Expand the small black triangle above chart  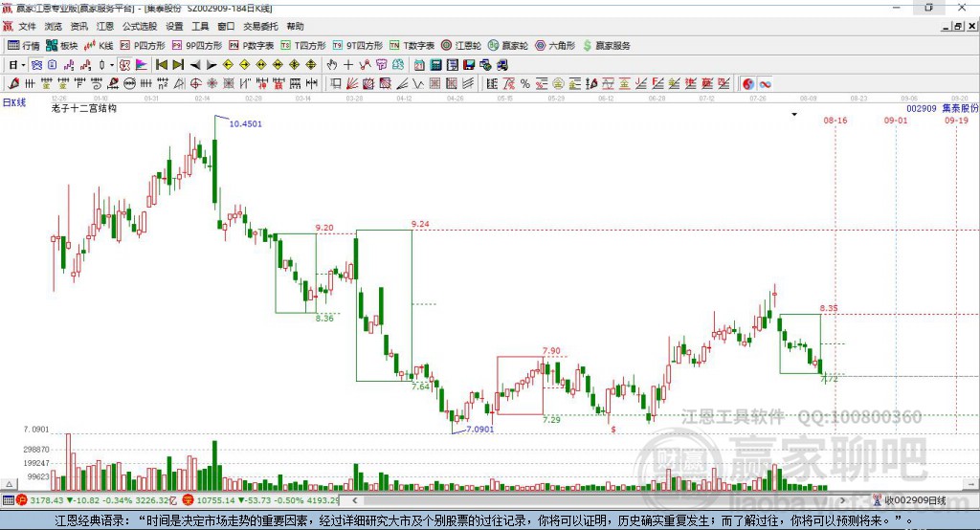(x=794, y=115)
